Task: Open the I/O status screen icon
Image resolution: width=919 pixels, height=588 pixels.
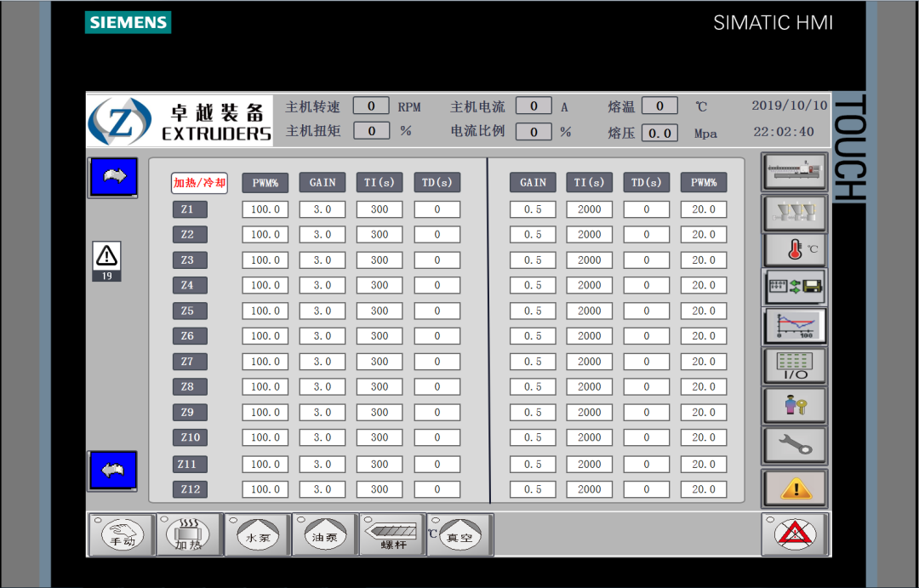Action: click(794, 366)
